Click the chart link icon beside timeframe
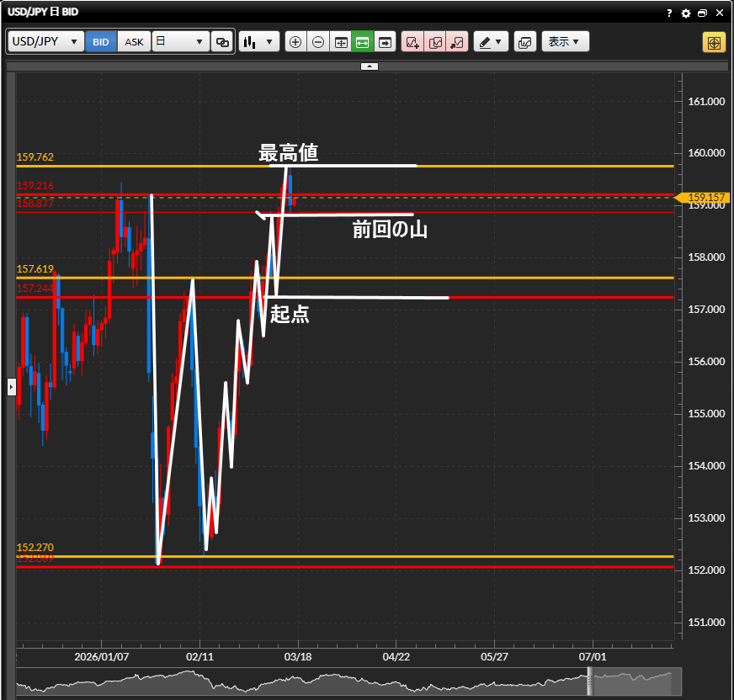 click(x=222, y=41)
